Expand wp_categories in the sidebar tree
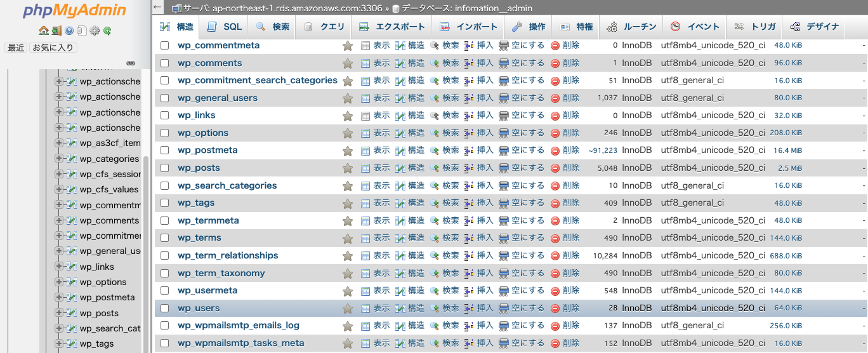Image resolution: width=868 pixels, height=353 pixels. [59, 159]
